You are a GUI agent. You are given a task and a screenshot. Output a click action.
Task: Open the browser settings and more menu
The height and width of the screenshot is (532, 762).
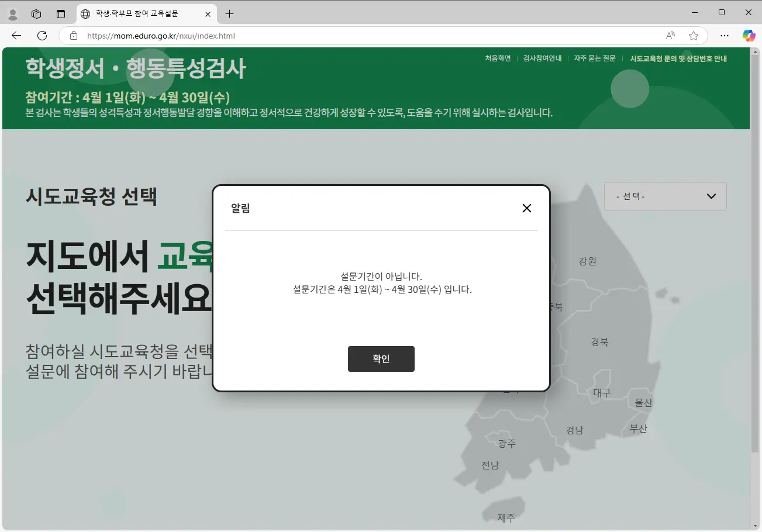(x=725, y=36)
